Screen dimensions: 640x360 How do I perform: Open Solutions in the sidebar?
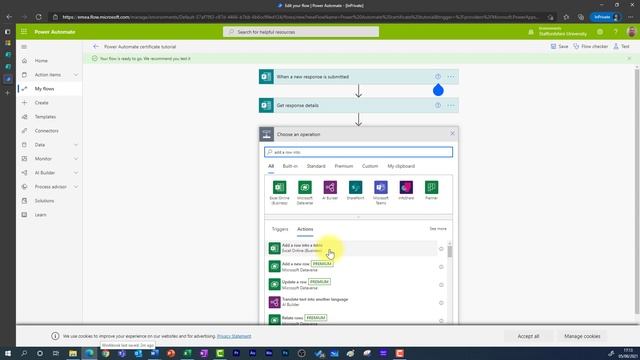coord(44,201)
